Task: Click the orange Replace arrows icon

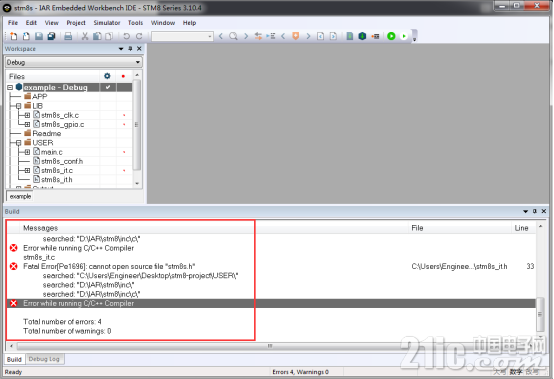Action: [258, 36]
